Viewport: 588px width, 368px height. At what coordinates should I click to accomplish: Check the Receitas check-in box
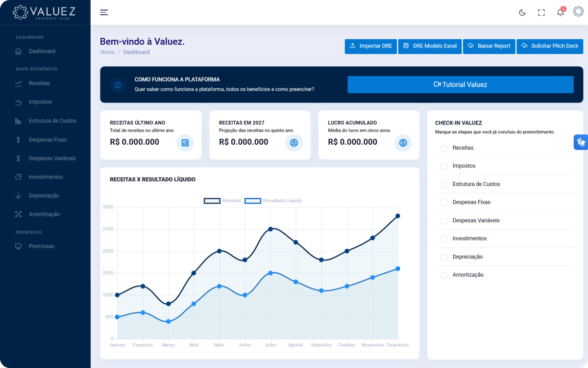tap(444, 148)
